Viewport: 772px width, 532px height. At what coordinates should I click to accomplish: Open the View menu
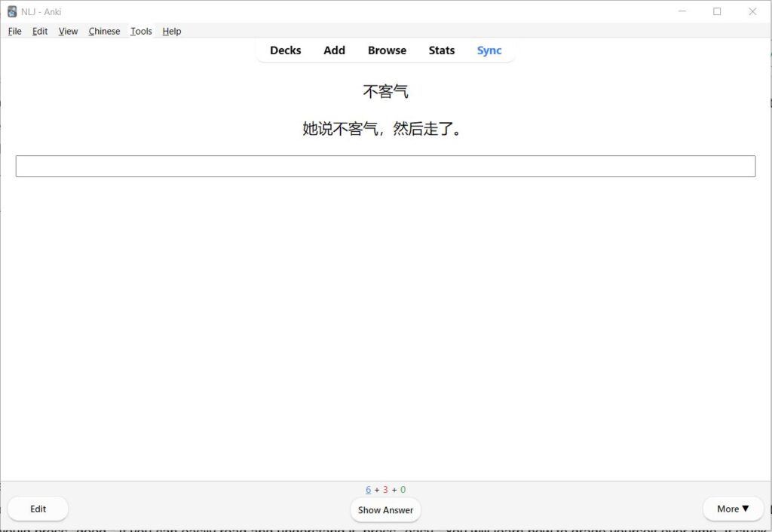click(x=68, y=31)
